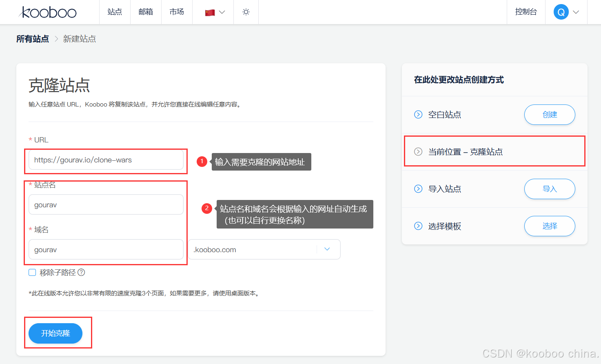
Task: Click the arrow icon beside 当前位置 – 克隆站点
Action: 418,152
